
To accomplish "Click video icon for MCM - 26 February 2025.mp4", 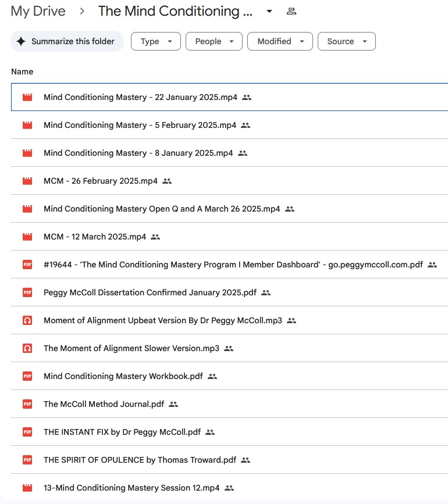I will click(27, 181).
